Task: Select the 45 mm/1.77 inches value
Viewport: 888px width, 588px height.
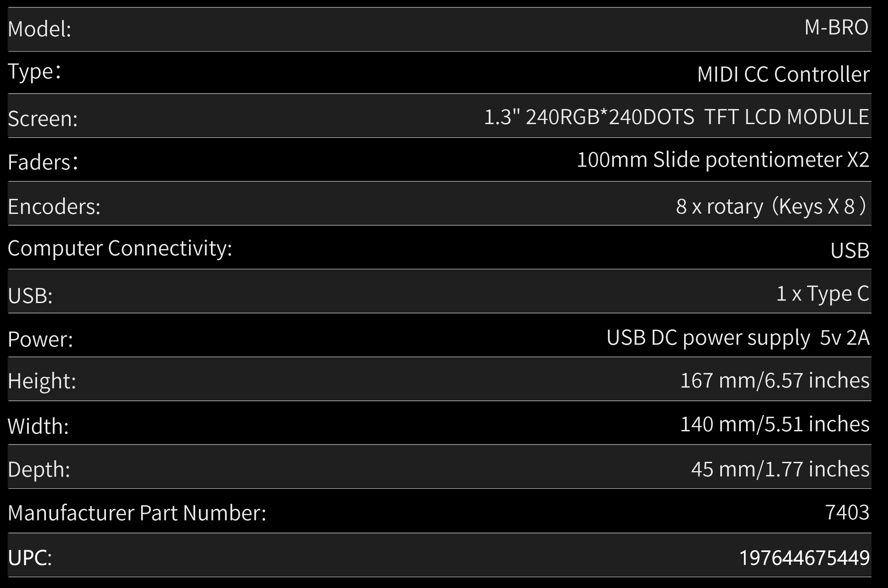Action: pos(780,469)
